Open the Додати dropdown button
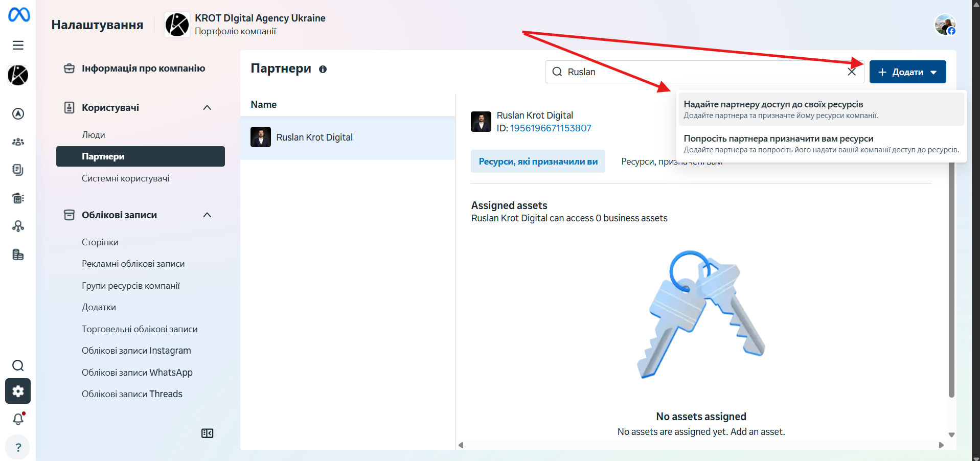980x461 pixels. pos(908,72)
